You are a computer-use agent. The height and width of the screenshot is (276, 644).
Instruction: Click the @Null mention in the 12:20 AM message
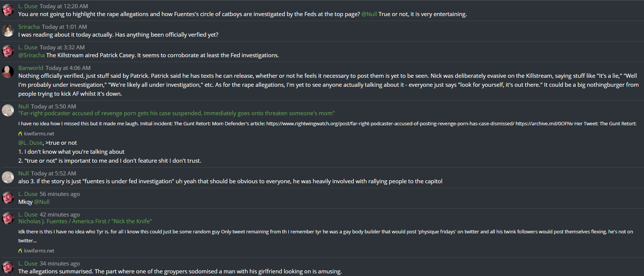click(369, 14)
